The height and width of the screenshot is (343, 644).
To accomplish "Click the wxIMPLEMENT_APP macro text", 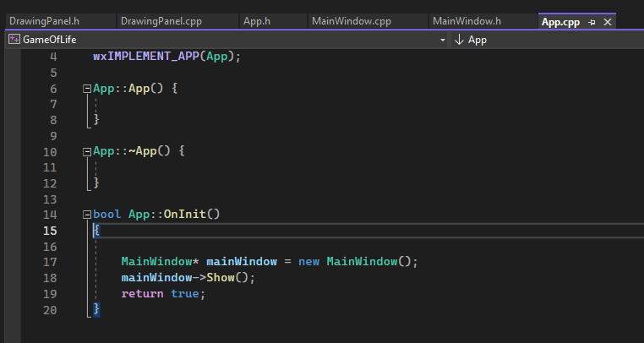I will [x=146, y=57].
